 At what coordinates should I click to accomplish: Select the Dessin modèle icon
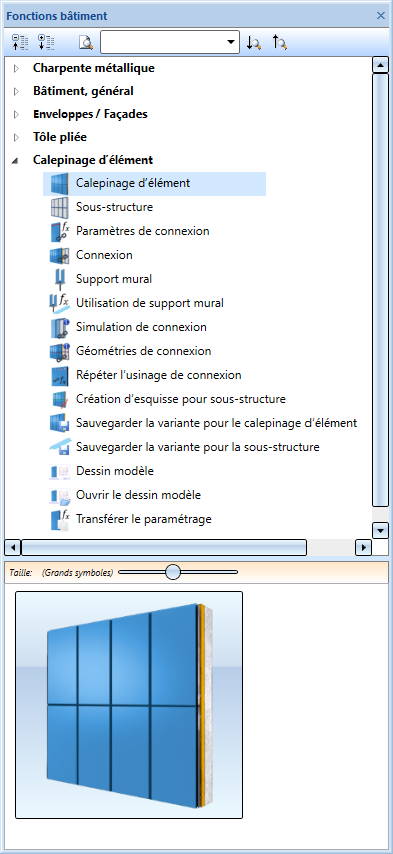pos(59,471)
